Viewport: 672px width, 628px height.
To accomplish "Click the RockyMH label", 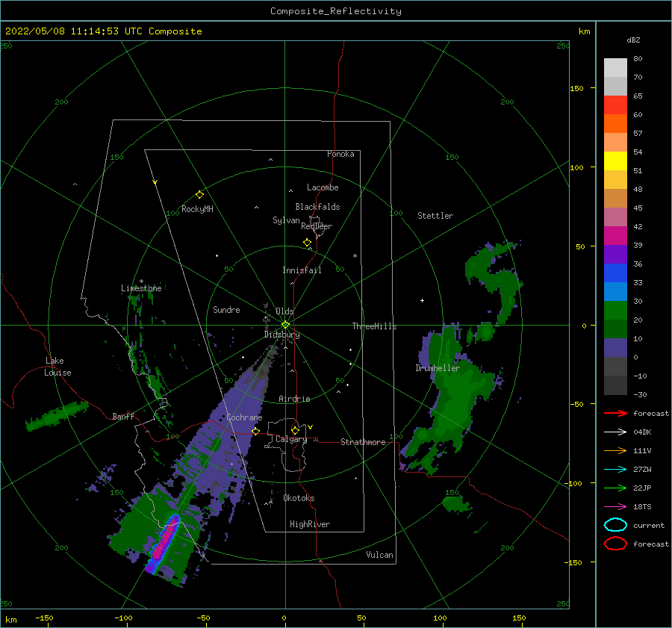I will coord(197,209).
